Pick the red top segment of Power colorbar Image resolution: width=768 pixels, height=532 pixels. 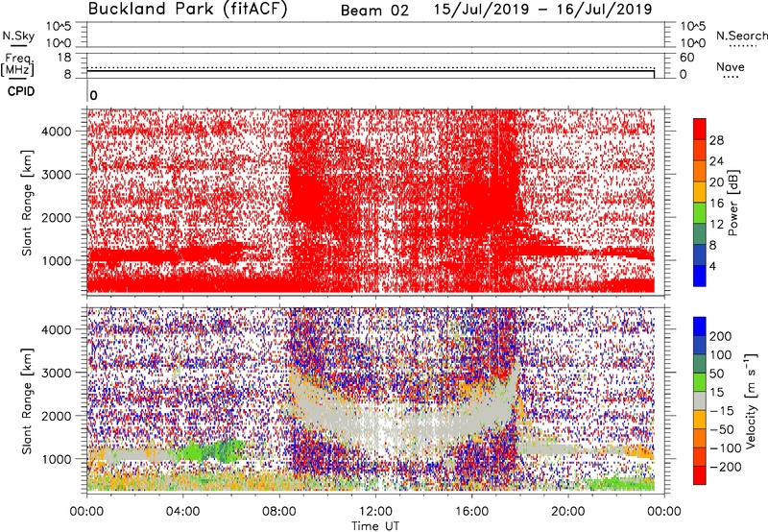(700, 130)
